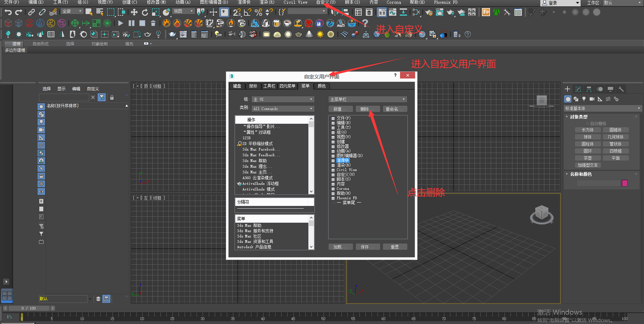The width and height of the screenshot is (644, 324).
Task: Open the 类别 All Commands dropdown
Action: [x=283, y=109]
